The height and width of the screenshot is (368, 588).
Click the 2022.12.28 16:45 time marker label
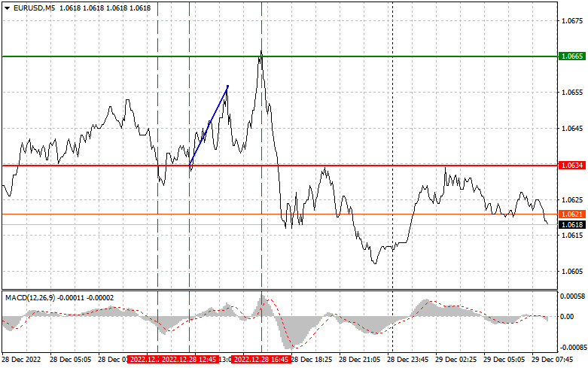(261, 360)
